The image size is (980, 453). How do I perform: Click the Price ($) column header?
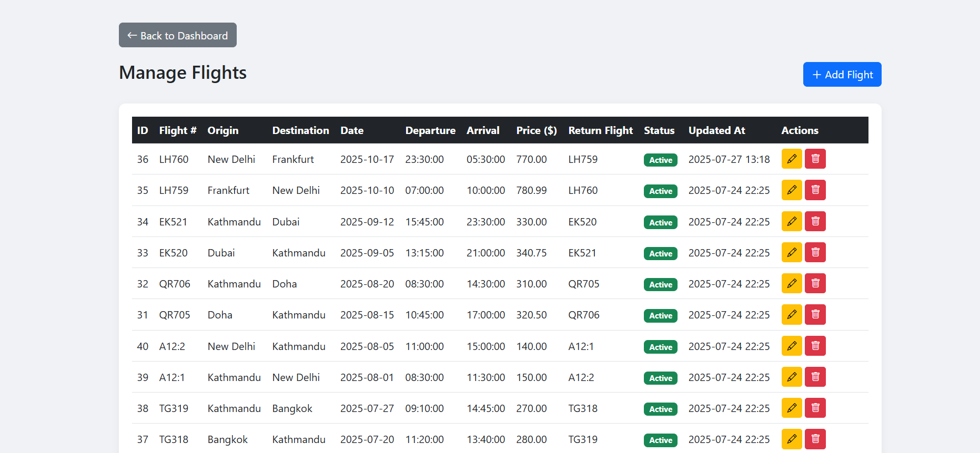coord(536,130)
